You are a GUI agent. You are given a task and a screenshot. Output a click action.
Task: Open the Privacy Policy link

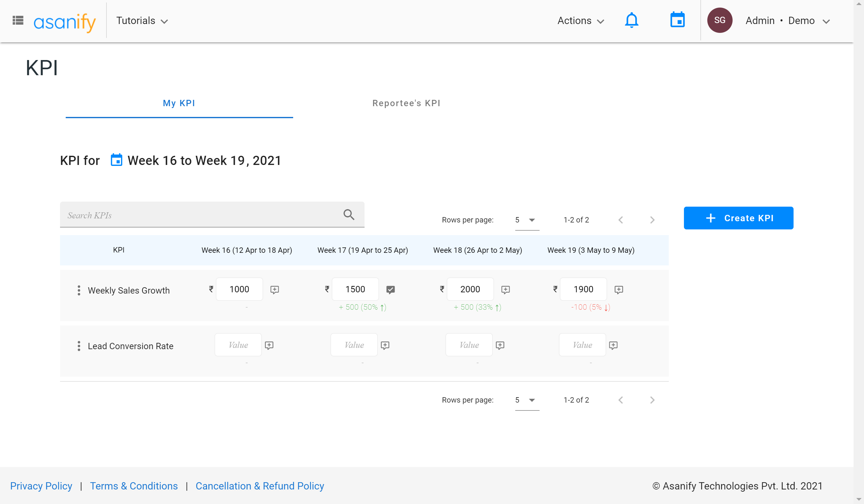tap(41, 486)
